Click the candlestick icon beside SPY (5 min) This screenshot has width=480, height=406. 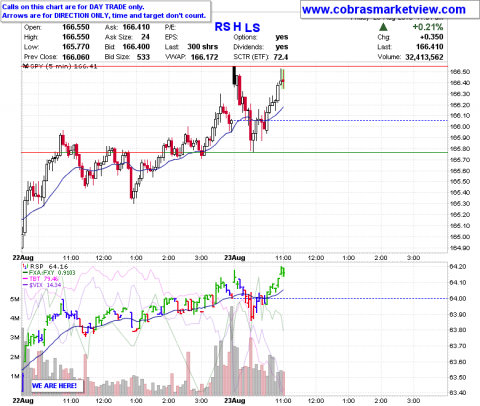[25, 66]
